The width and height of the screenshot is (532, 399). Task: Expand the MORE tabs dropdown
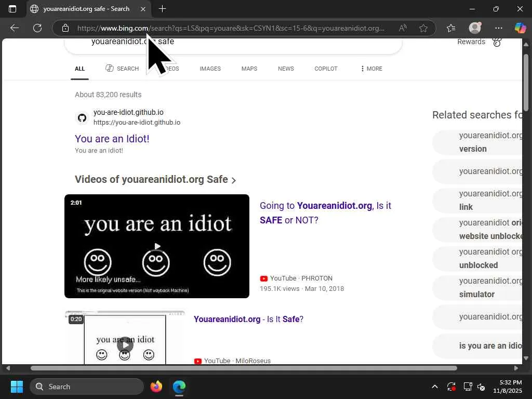[371, 69]
